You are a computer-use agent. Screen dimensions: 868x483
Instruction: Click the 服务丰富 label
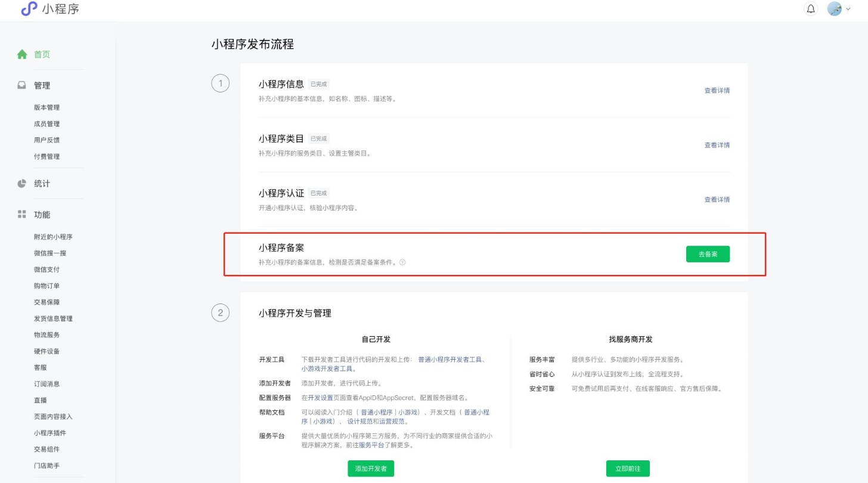[542, 360]
